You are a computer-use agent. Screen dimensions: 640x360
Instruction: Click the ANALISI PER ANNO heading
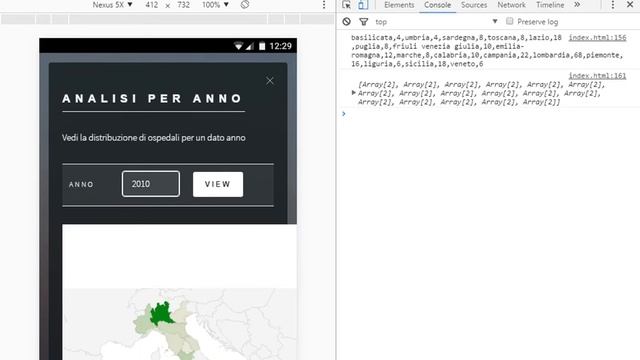[153, 98]
